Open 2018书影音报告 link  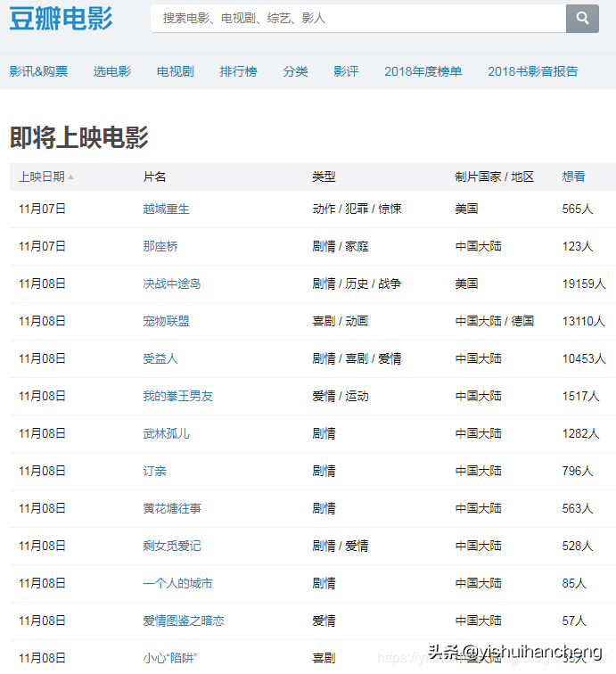pos(532,71)
